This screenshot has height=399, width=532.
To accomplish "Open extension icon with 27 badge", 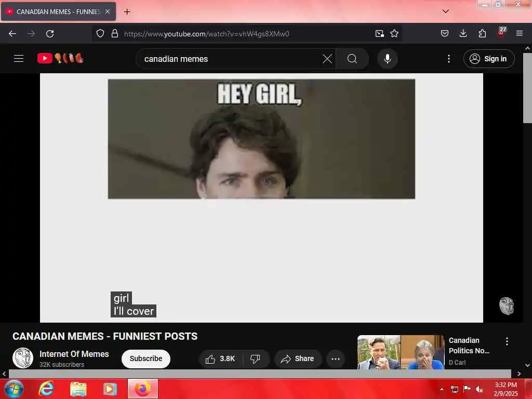I will (x=501, y=33).
